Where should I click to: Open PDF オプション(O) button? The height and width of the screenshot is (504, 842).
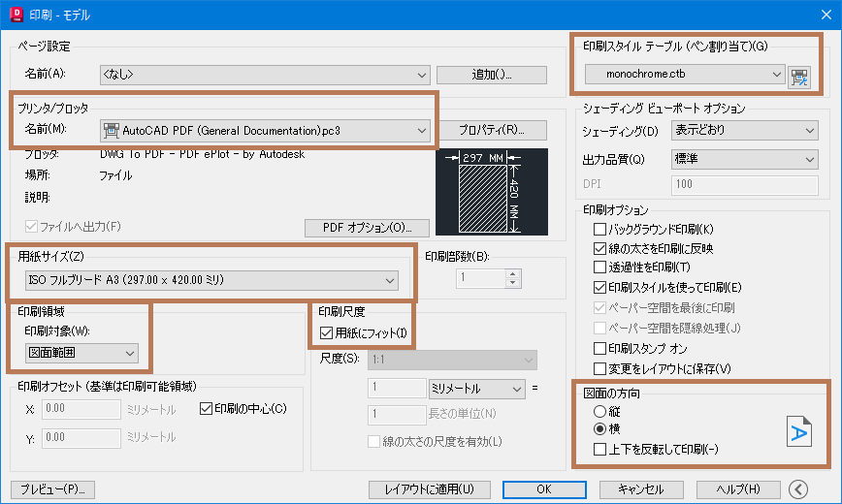click(x=367, y=228)
